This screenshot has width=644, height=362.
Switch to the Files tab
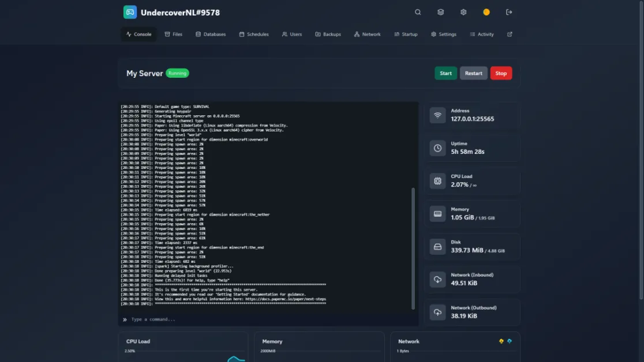point(173,34)
